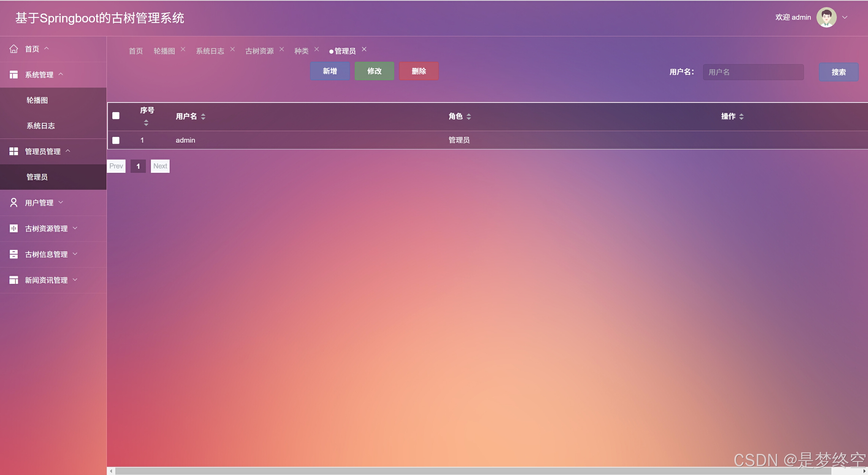Expand the 古树信息管理 menu chevron
The height and width of the screenshot is (475, 868).
[75, 254]
